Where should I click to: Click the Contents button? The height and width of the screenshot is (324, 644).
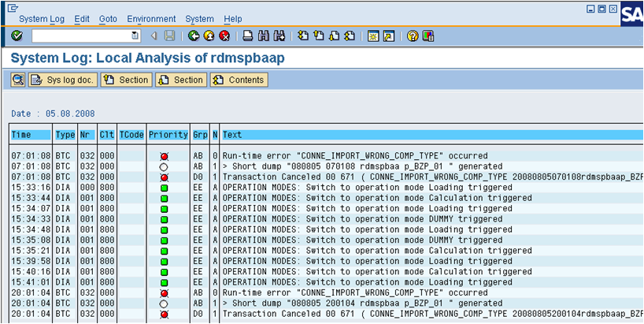pos(239,80)
